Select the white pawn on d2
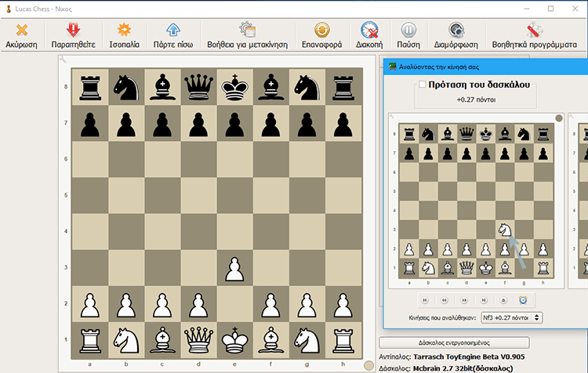The image size is (588, 373). pos(199,304)
